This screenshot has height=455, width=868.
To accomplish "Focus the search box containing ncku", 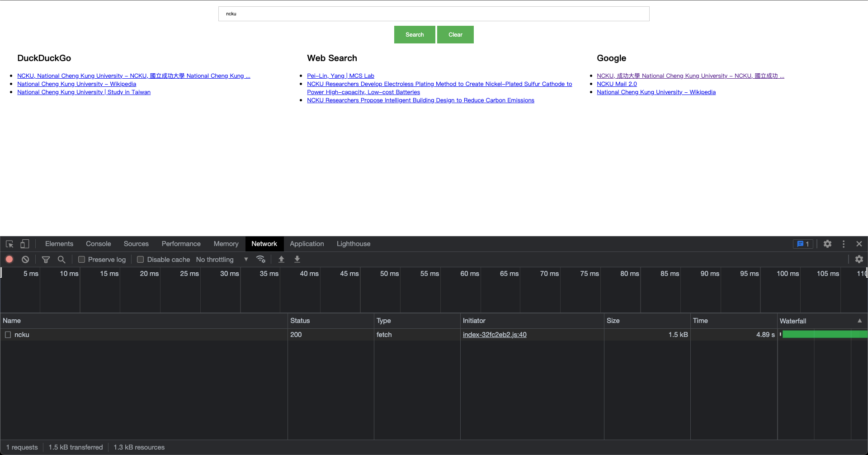I will 434,14.
